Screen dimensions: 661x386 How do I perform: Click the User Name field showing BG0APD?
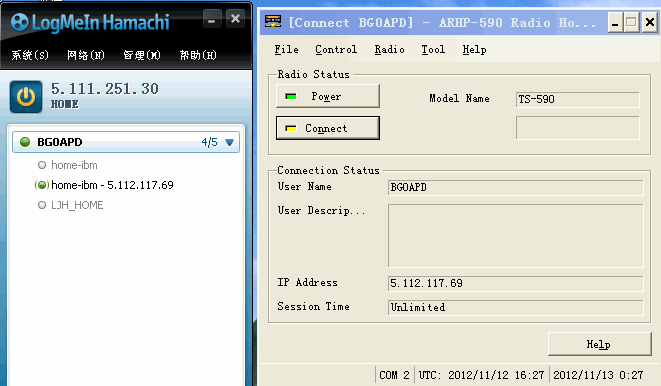[x=516, y=188]
